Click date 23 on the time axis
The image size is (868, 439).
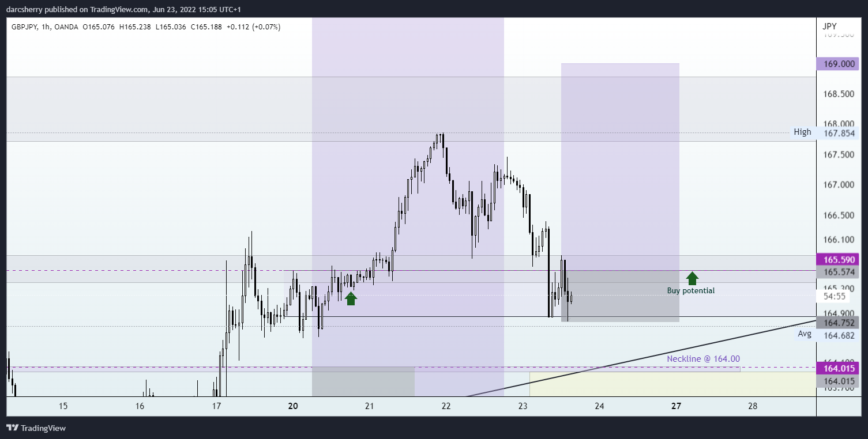[523, 406]
